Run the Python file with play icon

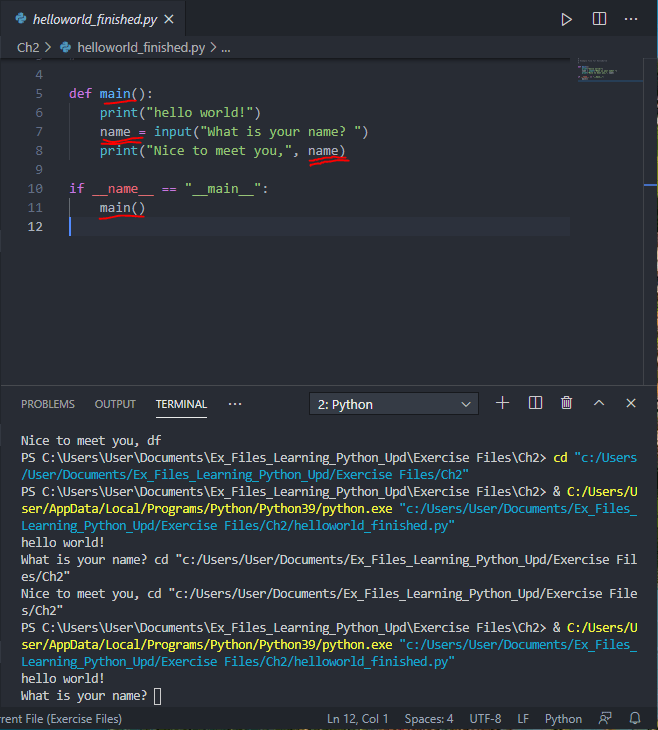pos(567,19)
